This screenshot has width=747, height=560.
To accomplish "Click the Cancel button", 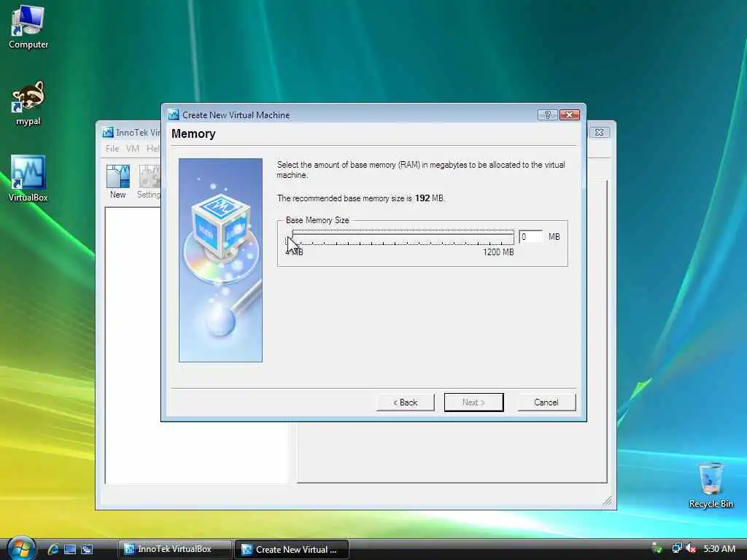I will pos(546,402).
